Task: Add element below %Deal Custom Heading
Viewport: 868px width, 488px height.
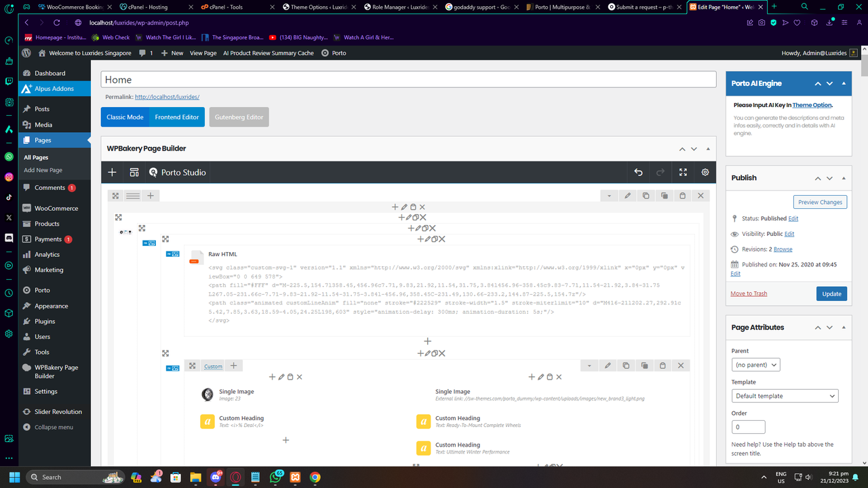Action: [285, 440]
